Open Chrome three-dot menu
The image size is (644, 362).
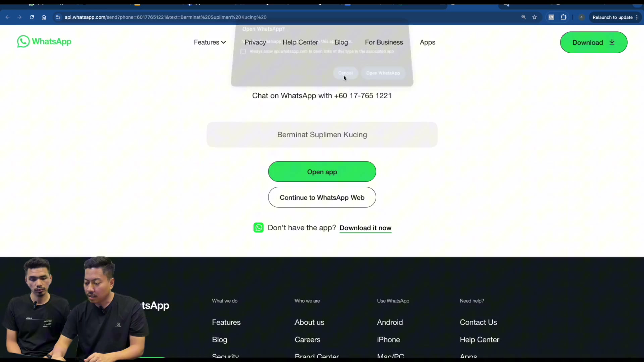[637, 17]
